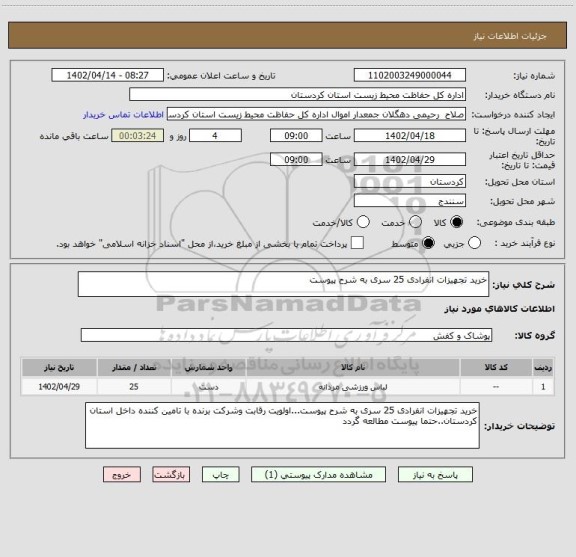Click the announcement date field 1402/04/14 - 08:27
Screen dimensions: 576x557
(108, 75)
